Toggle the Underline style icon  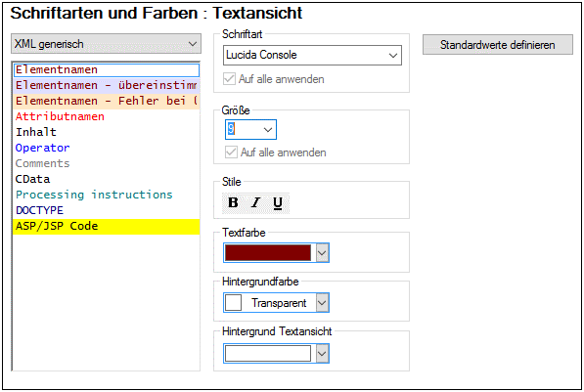[278, 203]
